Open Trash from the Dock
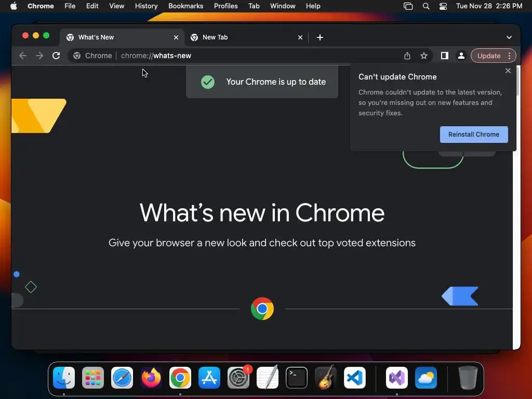Viewport: 532px width, 399px height. coord(468,378)
